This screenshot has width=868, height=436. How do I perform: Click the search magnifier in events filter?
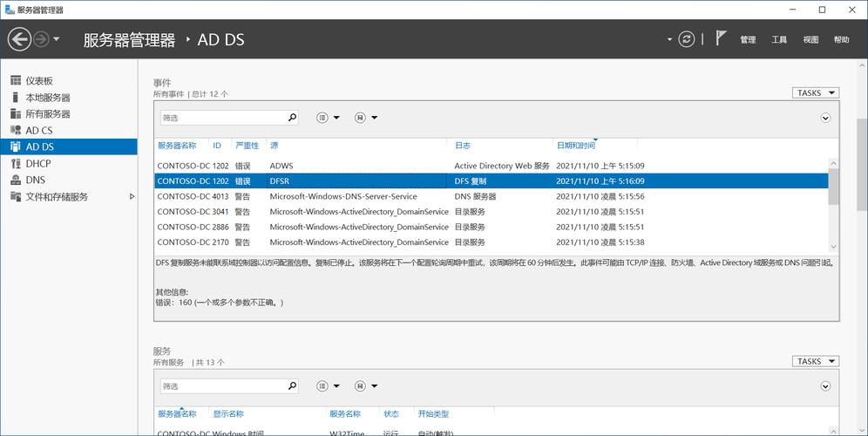point(292,118)
